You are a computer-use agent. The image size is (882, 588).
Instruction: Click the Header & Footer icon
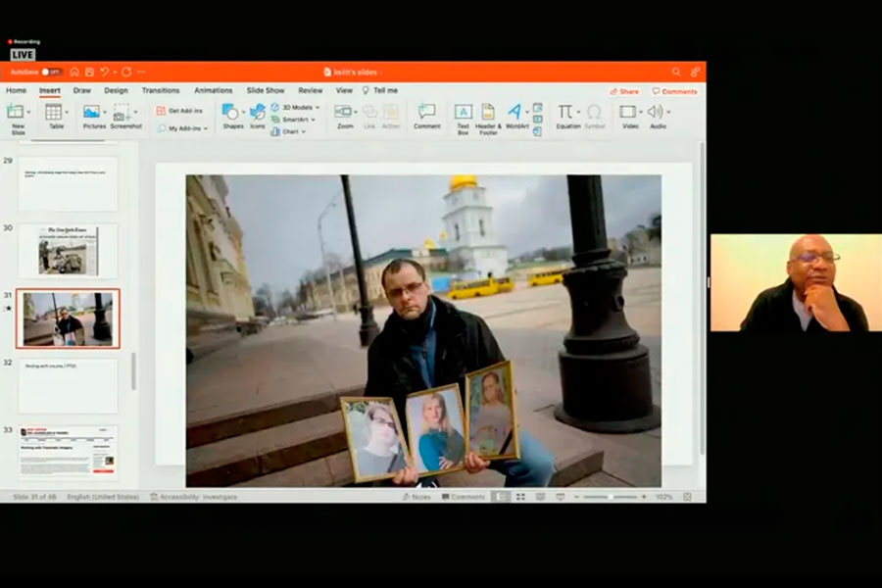[x=488, y=114]
